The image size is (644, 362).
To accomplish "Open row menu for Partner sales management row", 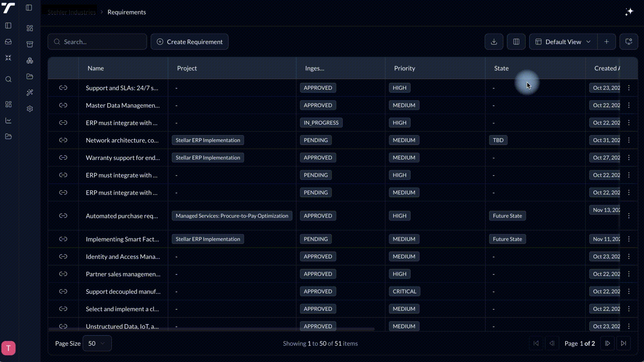I will (629, 274).
